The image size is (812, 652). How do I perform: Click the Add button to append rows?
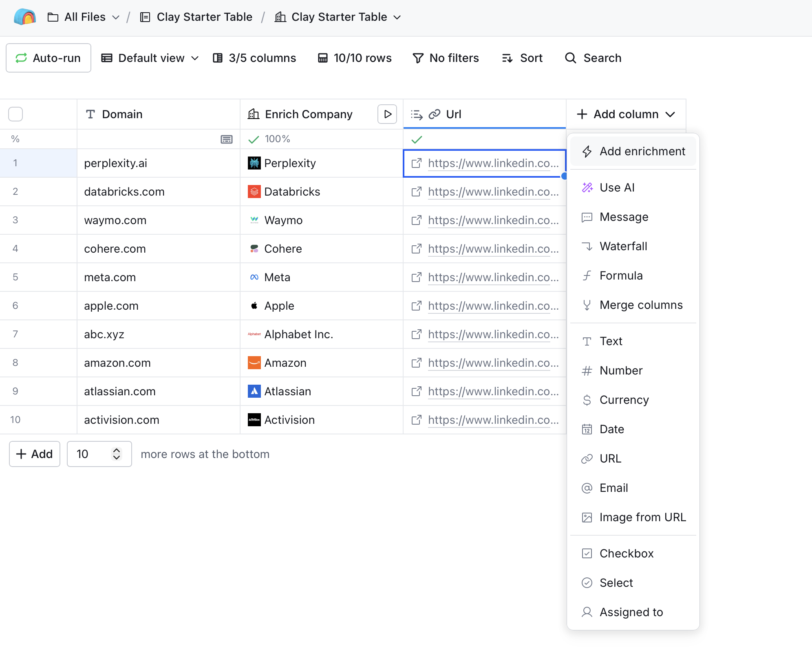coord(34,454)
